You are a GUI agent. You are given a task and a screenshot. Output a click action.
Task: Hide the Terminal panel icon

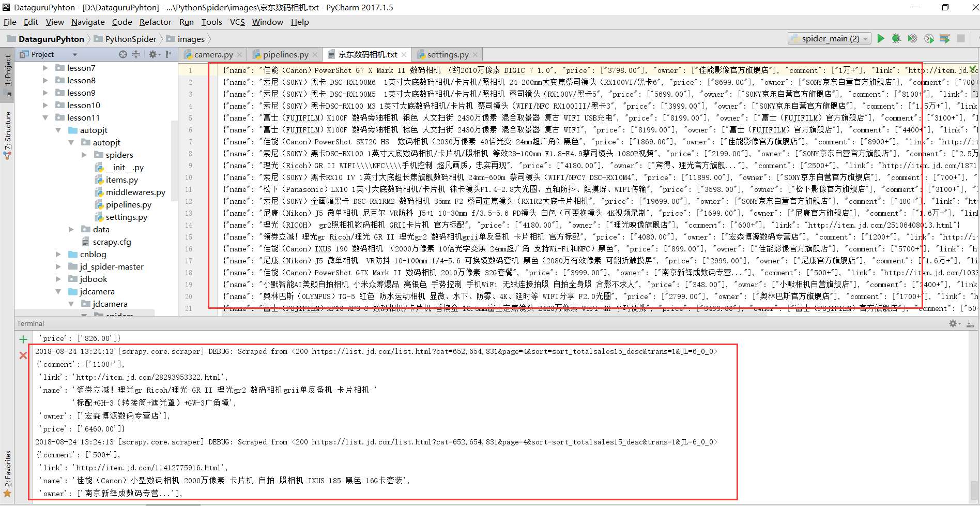pos(970,323)
